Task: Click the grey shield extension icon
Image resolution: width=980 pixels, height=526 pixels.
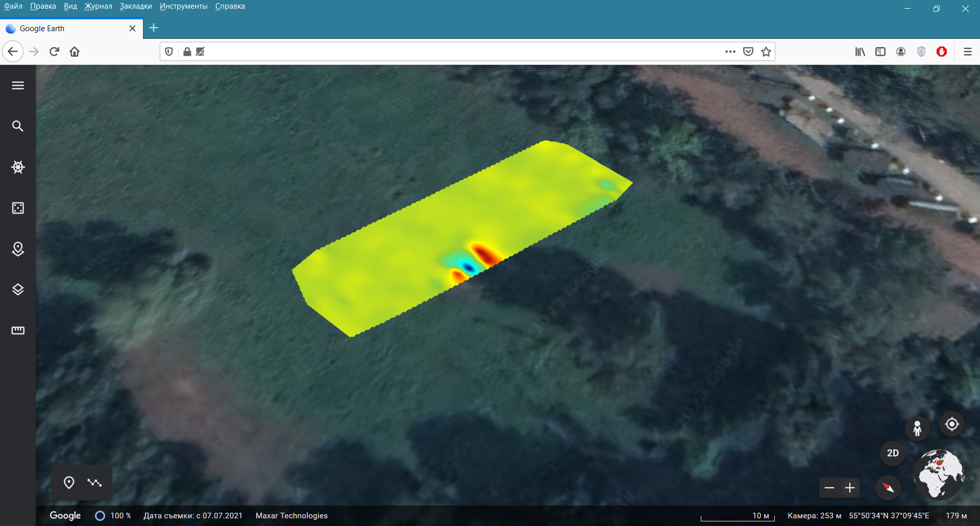Action: tap(921, 52)
